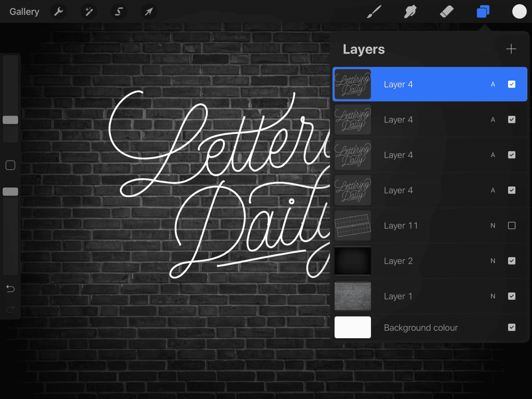
Task: Select the Background colour label
Action: pos(421,328)
